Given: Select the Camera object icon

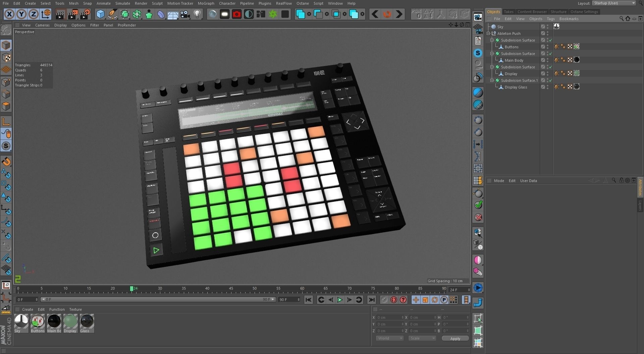Looking at the screenshot, I should coord(185,14).
